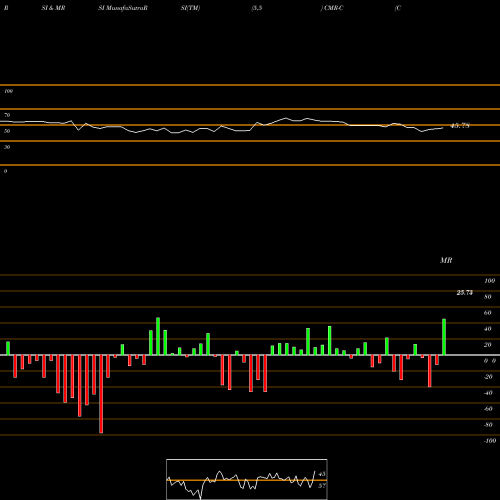
Task: Click the leftmost green histogram bar
Action: click(x=8, y=348)
